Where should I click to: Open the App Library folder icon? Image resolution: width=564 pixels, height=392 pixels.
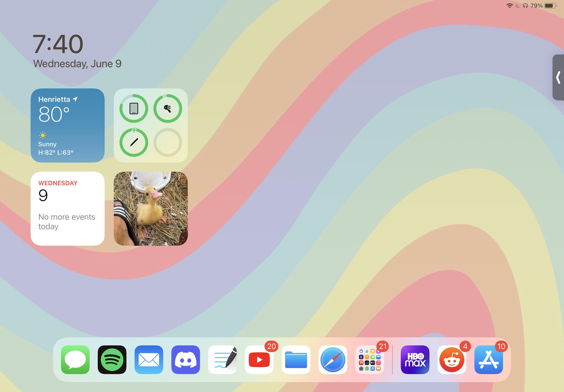tap(370, 359)
